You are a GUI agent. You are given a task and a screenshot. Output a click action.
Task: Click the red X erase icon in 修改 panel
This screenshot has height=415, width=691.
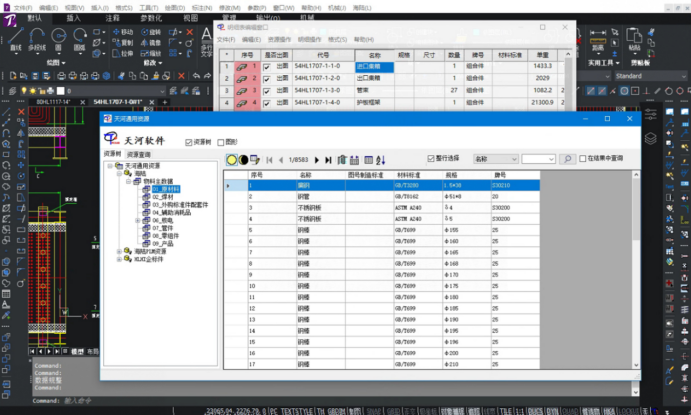click(x=189, y=32)
